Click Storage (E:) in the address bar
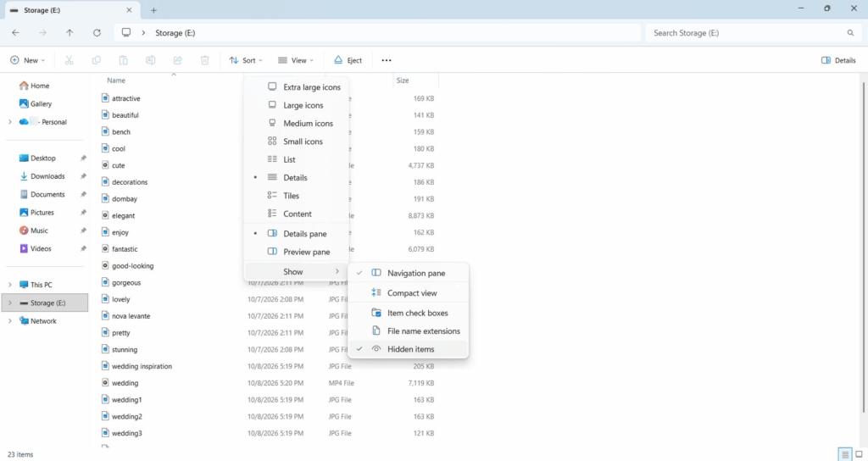This screenshot has height=461, width=868. tap(175, 33)
